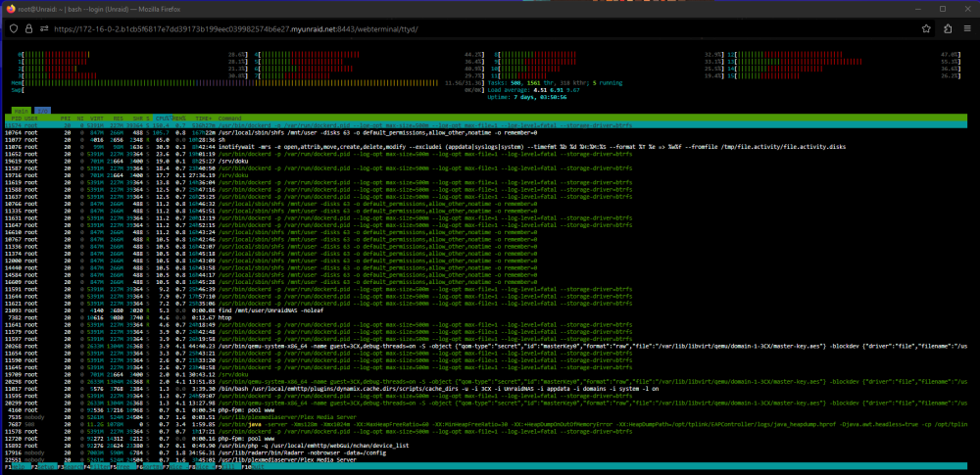The height and width of the screenshot is (475, 980).
Task: Switch to the htop Main tab
Action: tap(22, 111)
